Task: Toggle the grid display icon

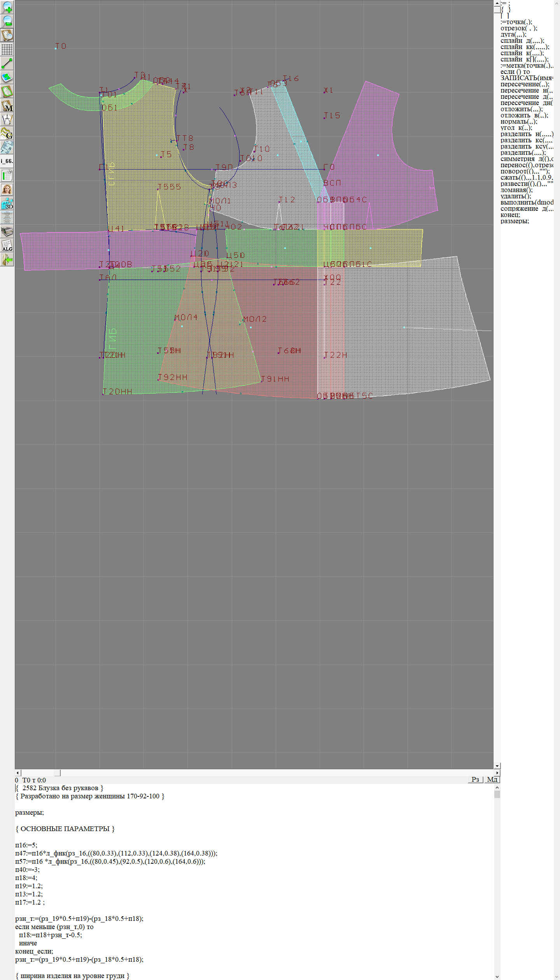Action: point(7,49)
